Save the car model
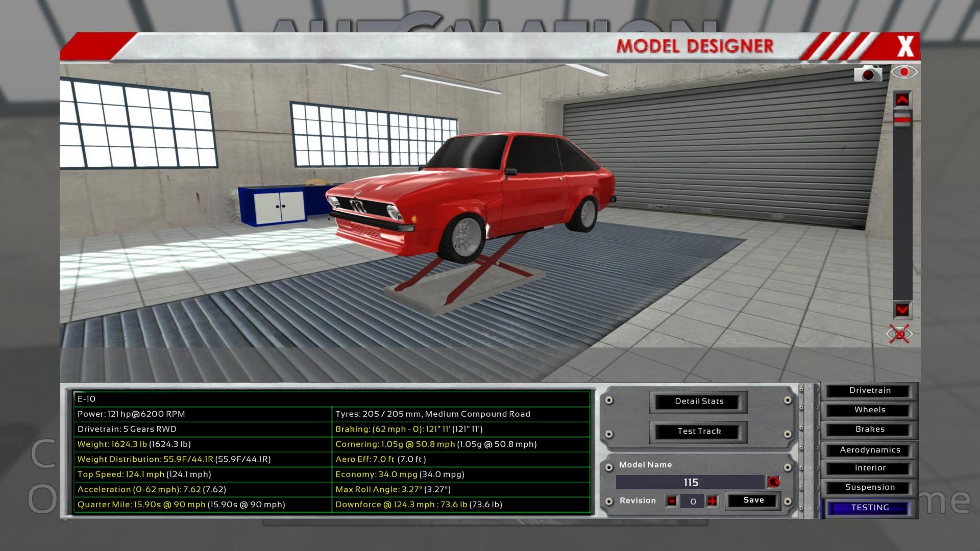This screenshot has width=980, height=551. click(753, 500)
